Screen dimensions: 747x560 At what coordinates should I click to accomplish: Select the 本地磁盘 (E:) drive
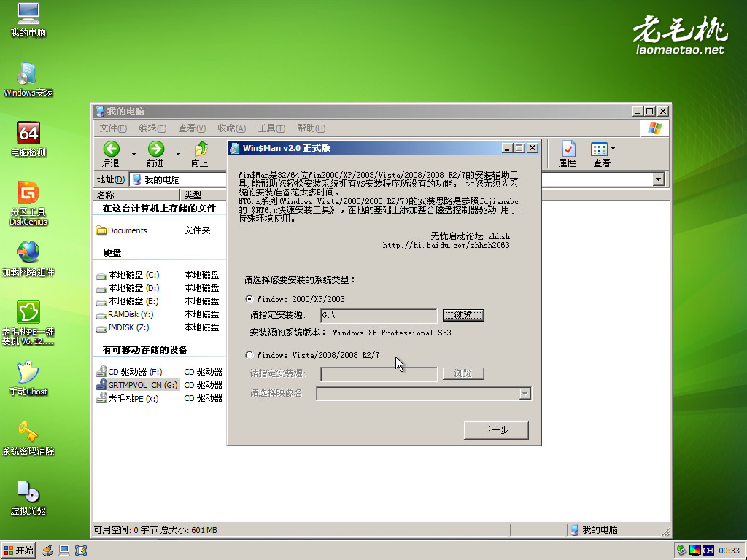[x=127, y=301]
